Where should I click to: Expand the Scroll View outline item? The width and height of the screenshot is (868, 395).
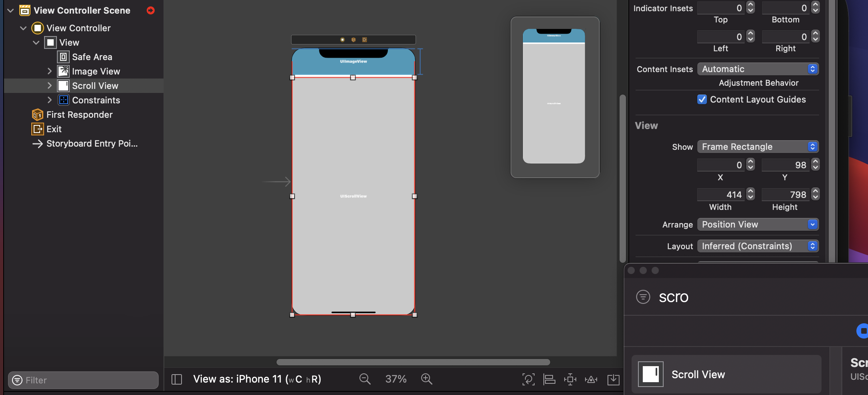pyautogui.click(x=50, y=86)
